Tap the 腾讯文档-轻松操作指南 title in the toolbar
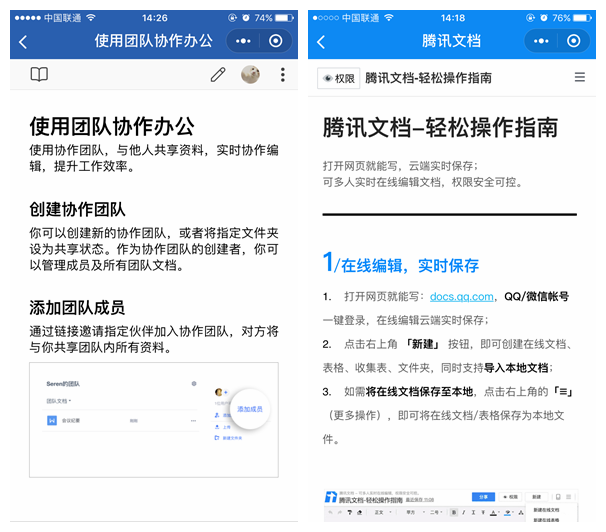 pos(428,78)
